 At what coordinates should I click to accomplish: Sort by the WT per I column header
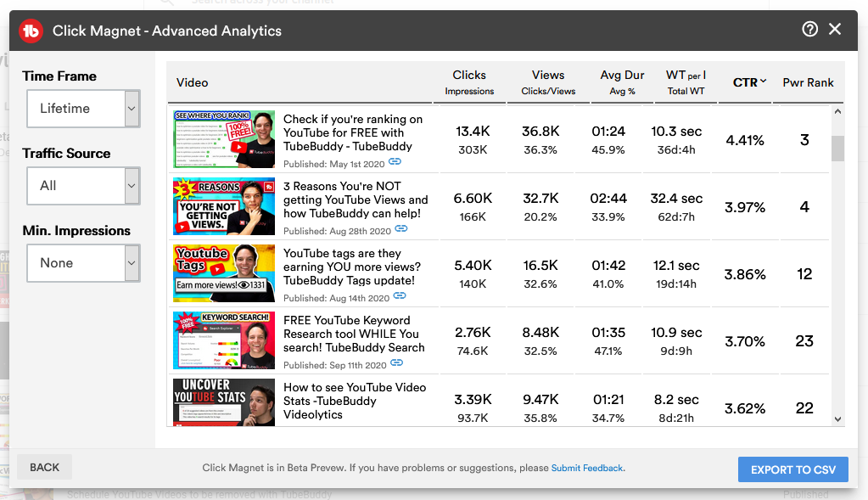(686, 75)
